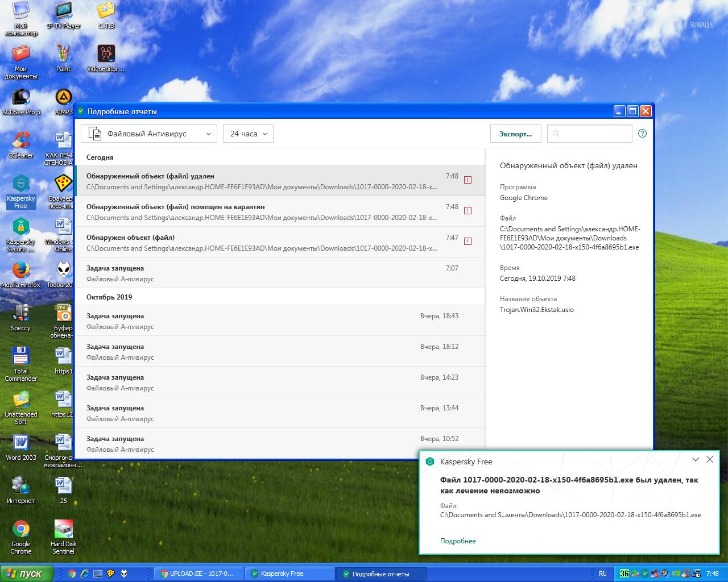Select the Unattended Soft desktop icon
Screen dimensions: 728x582
(x=21, y=408)
